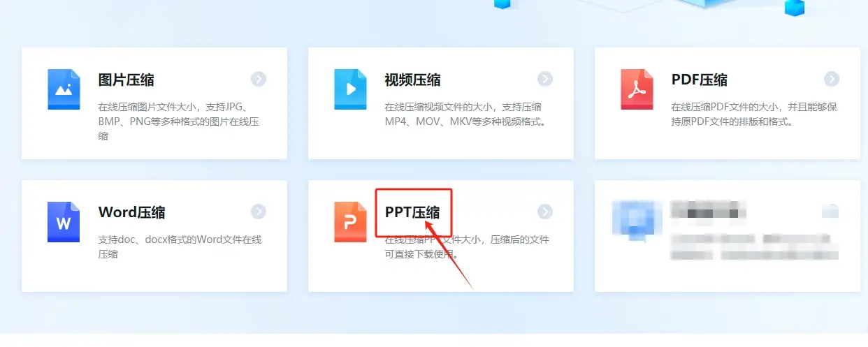Click description text starting 在线压缩视频文件的大小
Screen dimensions: 868x347
pos(465,115)
